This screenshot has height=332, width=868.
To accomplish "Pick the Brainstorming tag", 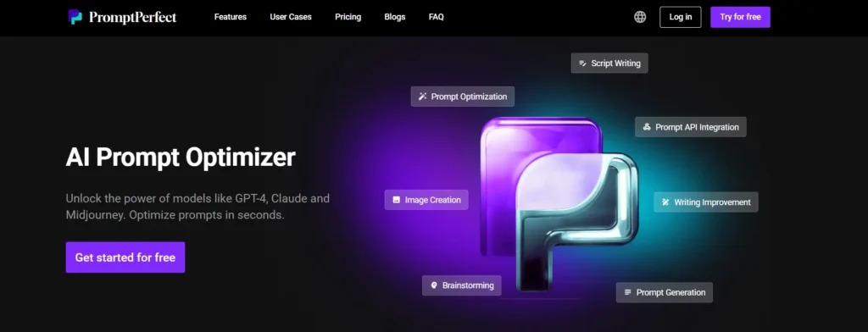I will pos(462,285).
